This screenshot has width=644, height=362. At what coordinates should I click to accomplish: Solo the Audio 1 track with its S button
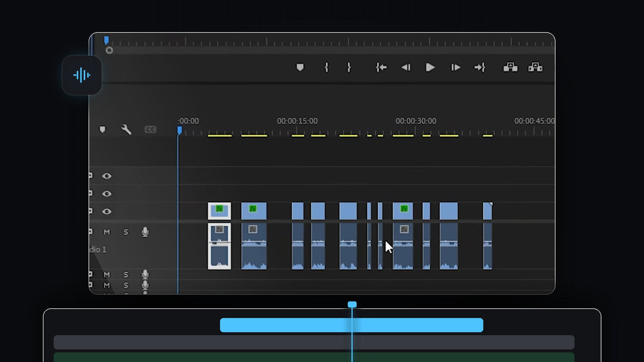[126, 232]
